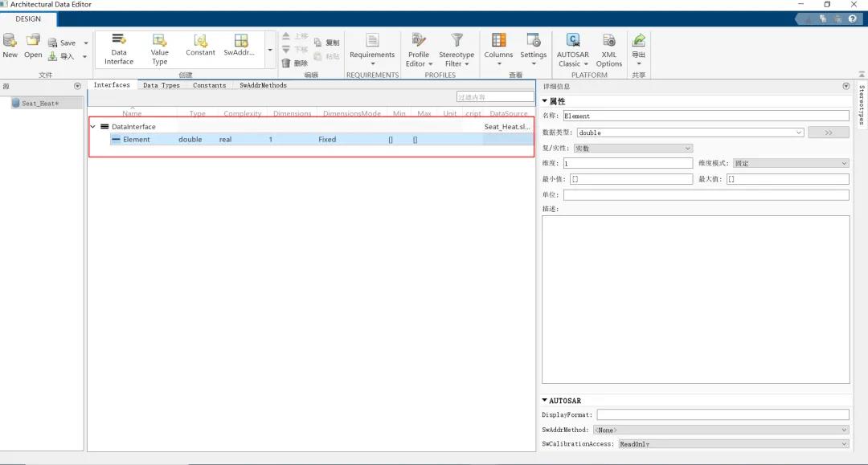The height and width of the screenshot is (465, 868).
Task: Add a new Data Interface
Action: pyautogui.click(x=119, y=48)
